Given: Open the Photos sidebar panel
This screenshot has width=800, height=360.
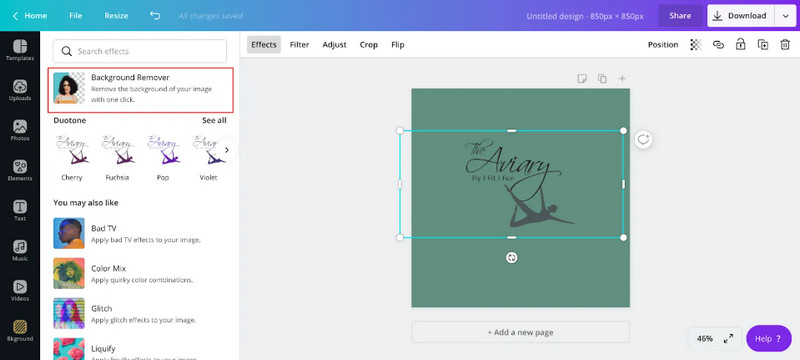Looking at the screenshot, I should tap(20, 131).
